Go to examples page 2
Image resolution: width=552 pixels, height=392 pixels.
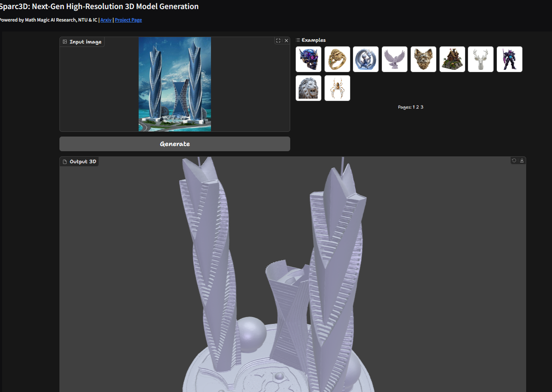(x=418, y=107)
